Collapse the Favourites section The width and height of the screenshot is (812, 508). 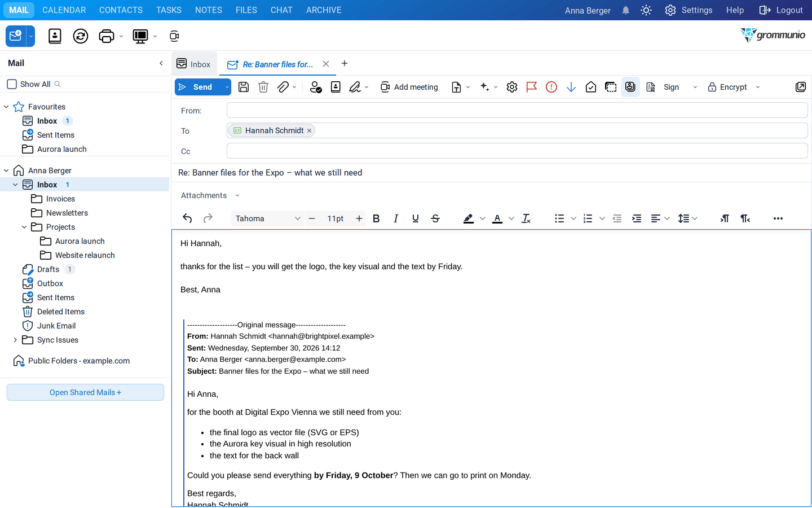coord(6,107)
